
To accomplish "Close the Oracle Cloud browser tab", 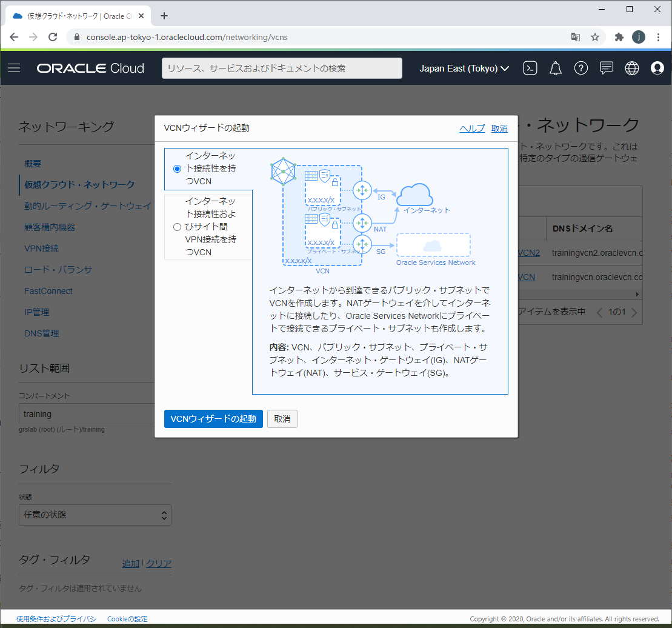I will pos(141,16).
